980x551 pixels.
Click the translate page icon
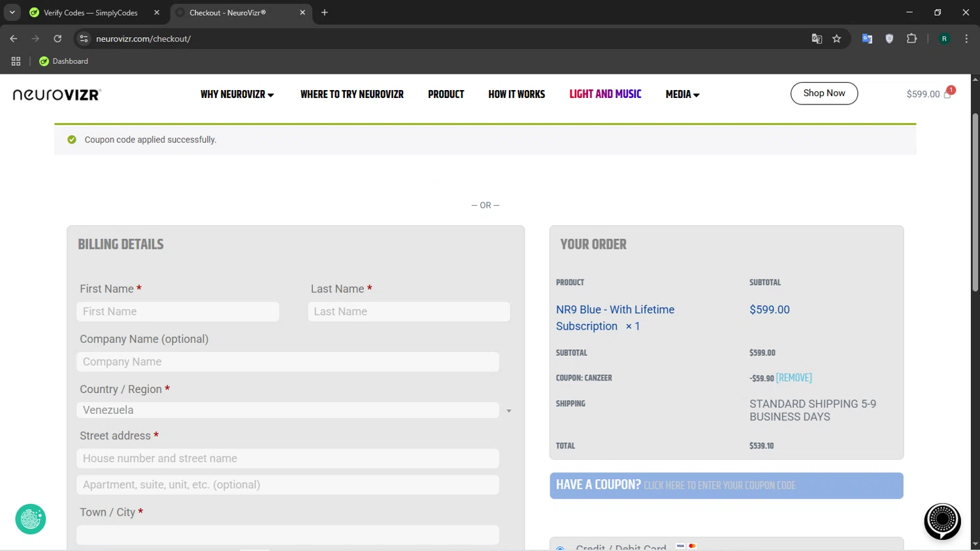point(817,39)
